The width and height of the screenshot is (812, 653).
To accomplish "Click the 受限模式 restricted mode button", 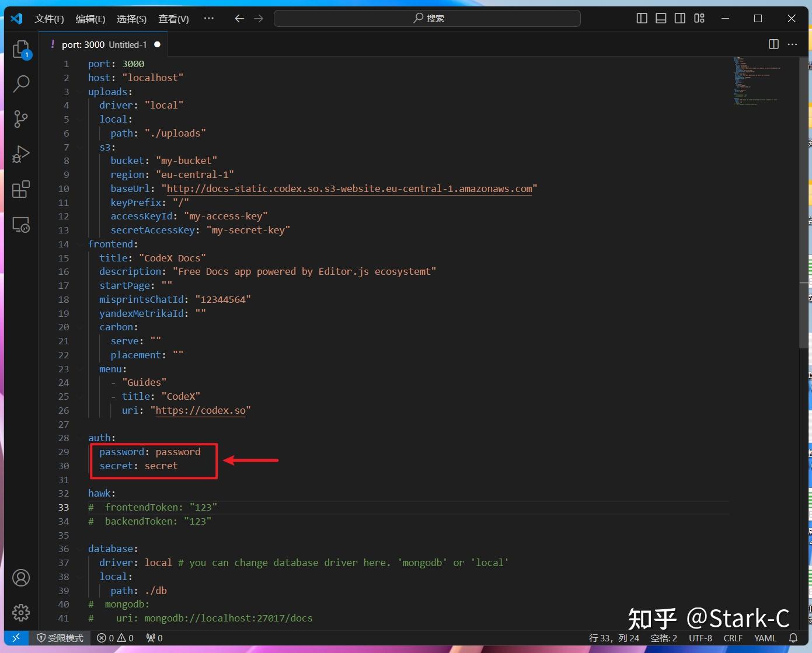I will (x=60, y=638).
